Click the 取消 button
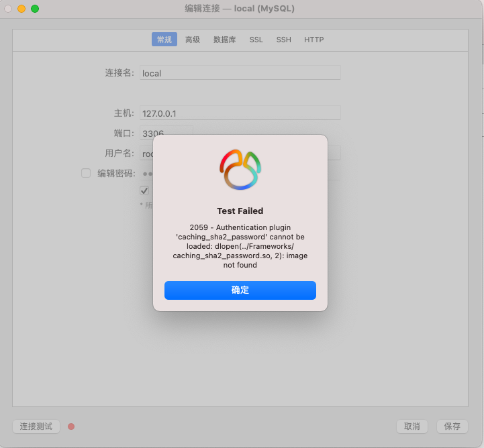Screen dimensions: 484x448 coord(412,427)
